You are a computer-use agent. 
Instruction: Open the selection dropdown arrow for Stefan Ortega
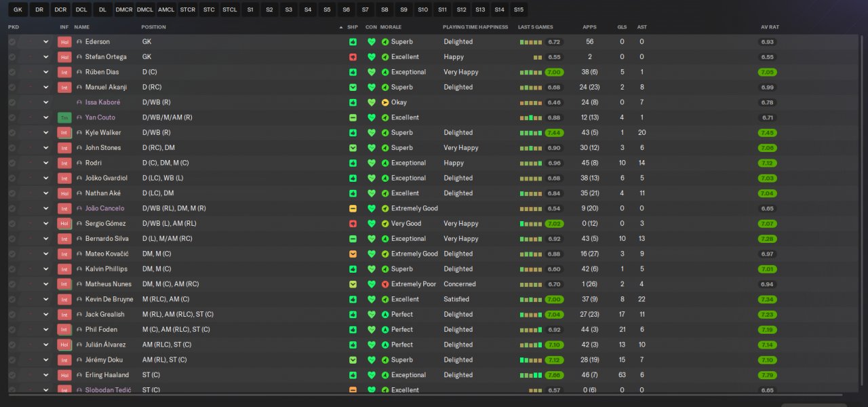pos(46,57)
